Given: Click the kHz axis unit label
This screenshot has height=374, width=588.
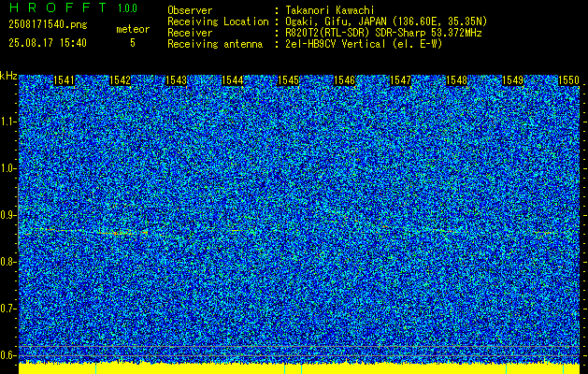Looking at the screenshot, I should coord(8,76).
